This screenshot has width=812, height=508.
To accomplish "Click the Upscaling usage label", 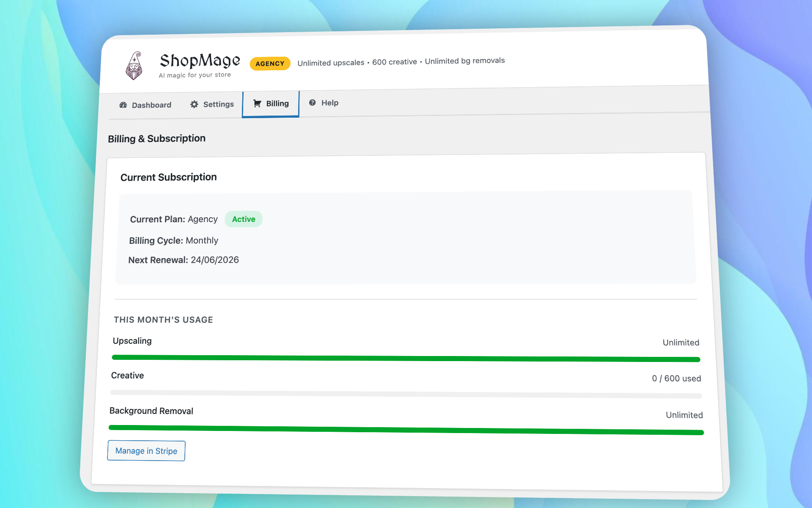I will point(132,341).
